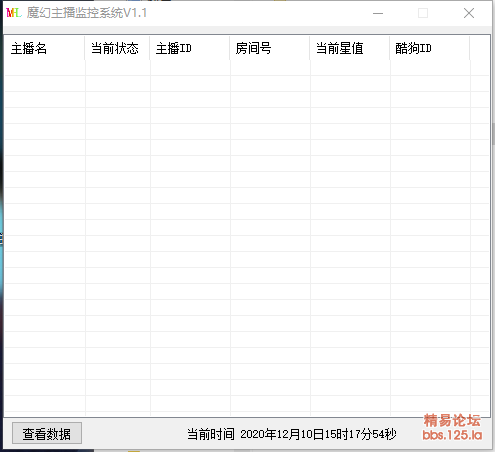495x452 pixels.
Task: Click first empty cell under 房间号 column
Action: click(270, 68)
